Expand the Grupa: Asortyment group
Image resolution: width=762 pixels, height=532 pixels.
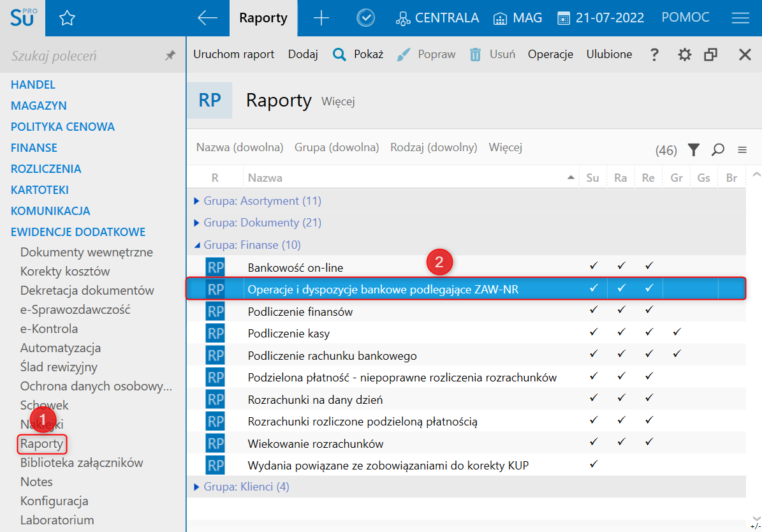(x=196, y=201)
